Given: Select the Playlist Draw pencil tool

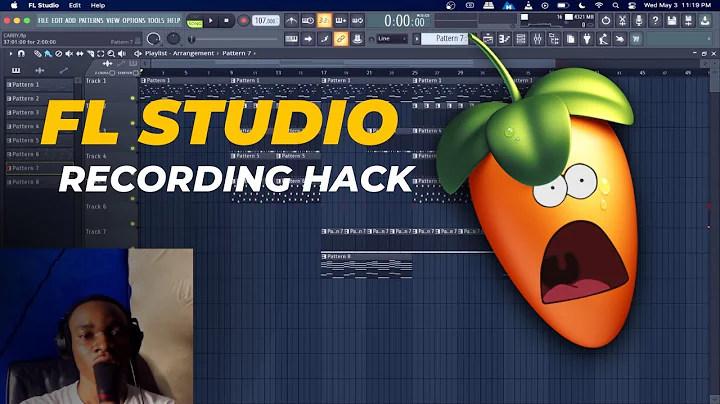Looking at the screenshot, I should tap(38, 54).
